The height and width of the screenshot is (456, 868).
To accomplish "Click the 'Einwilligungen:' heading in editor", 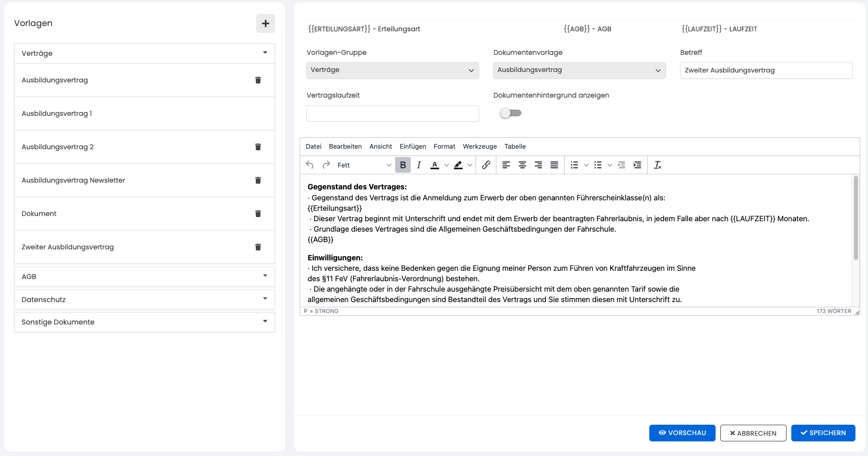I will pyautogui.click(x=335, y=258).
